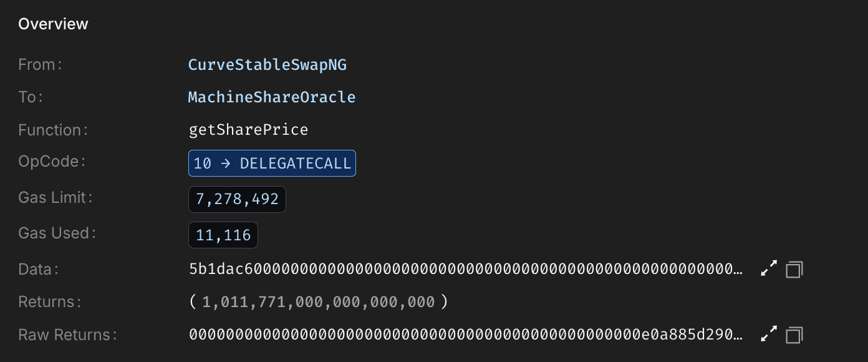Image resolution: width=868 pixels, height=362 pixels.
Task: Select the getSharePrice function name
Action: pyautogui.click(x=248, y=129)
